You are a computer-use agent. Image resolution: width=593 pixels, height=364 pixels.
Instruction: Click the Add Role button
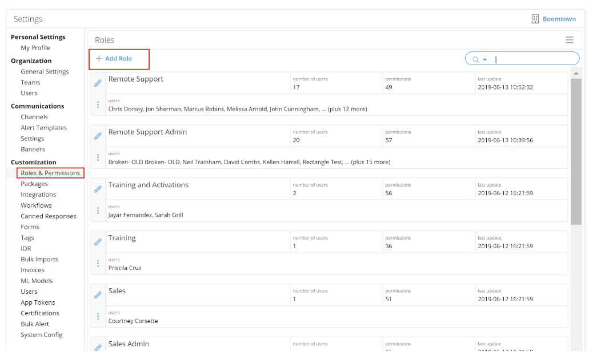pyautogui.click(x=114, y=59)
